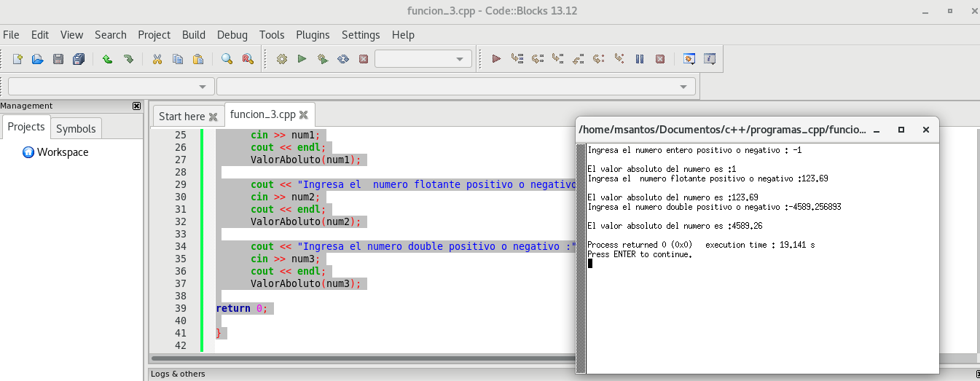The width and height of the screenshot is (980, 381).
Task: Open the Plugins menu
Action: pyautogui.click(x=313, y=35)
